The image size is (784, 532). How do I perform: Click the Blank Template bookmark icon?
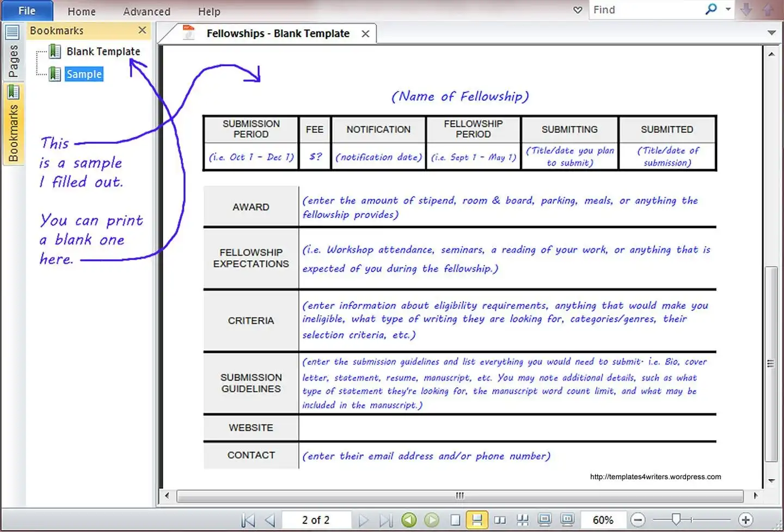[x=54, y=51]
